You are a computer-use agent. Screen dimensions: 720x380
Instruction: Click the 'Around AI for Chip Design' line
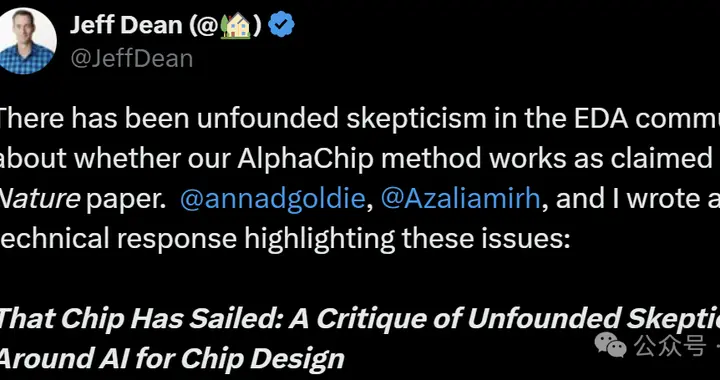click(172, 357)
